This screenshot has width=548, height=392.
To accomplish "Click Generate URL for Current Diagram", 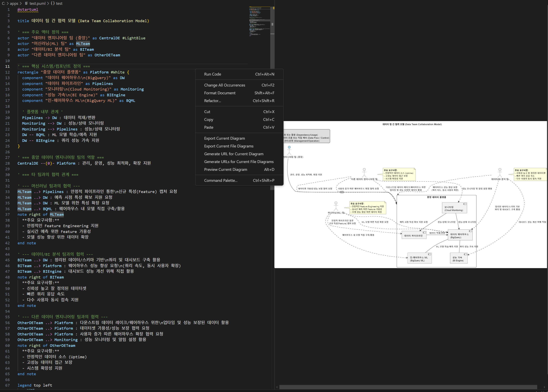I will [233, 154].
